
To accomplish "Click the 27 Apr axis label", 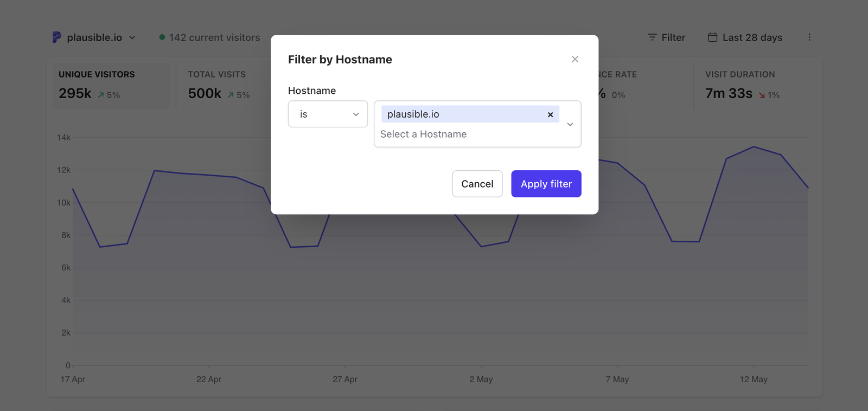I will coord(345,380).
